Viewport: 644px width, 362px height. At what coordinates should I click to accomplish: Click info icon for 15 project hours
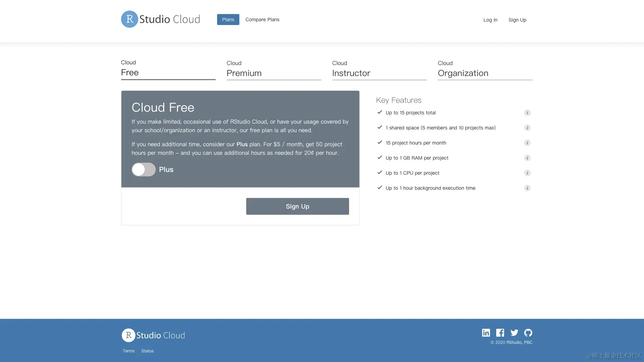pos(527,142)
